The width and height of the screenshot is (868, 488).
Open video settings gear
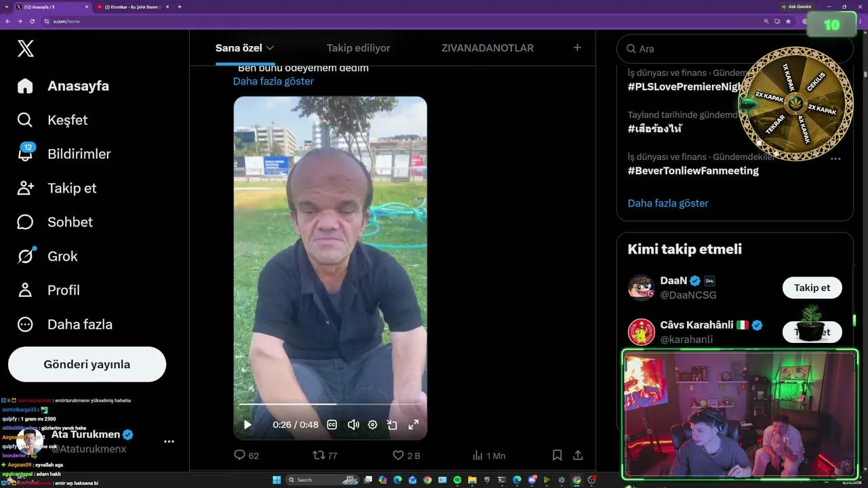pos(372,425)
